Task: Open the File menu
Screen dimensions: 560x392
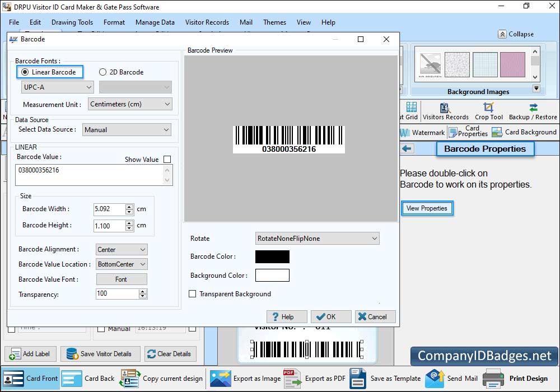Action: click(x=14, y=22)
